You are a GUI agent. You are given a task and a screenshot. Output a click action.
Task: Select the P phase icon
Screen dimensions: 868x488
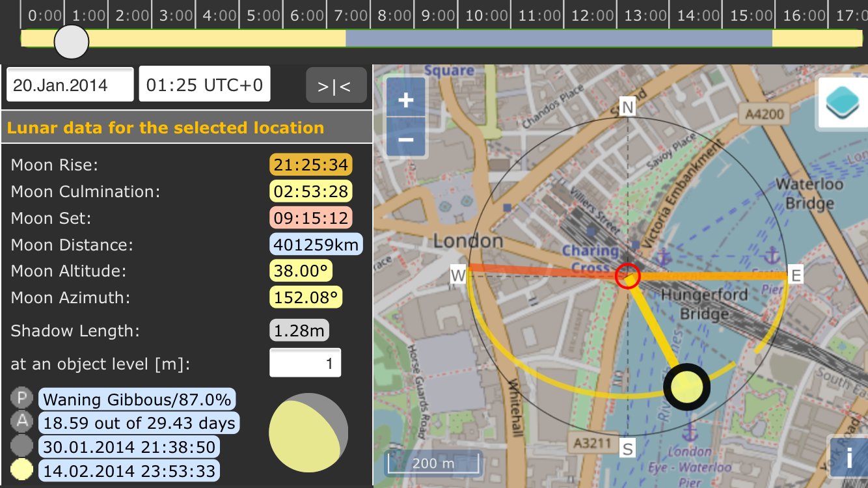tap(22, 398)
